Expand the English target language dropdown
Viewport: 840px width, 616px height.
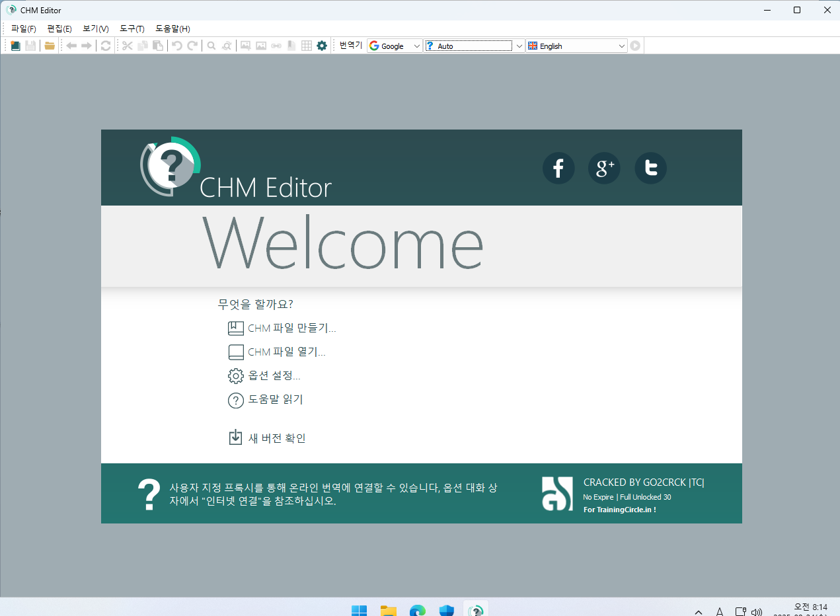[x=622, y=46]
